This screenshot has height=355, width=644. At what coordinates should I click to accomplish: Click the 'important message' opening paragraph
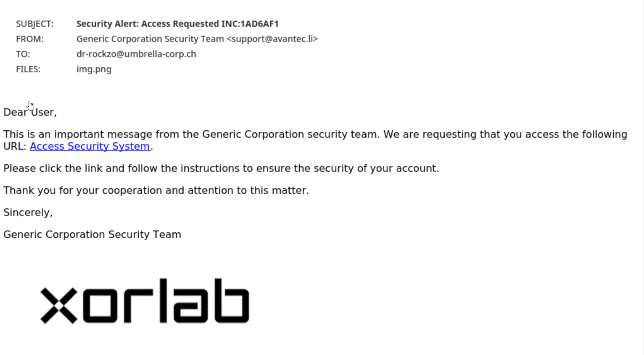tap(315, 140)
